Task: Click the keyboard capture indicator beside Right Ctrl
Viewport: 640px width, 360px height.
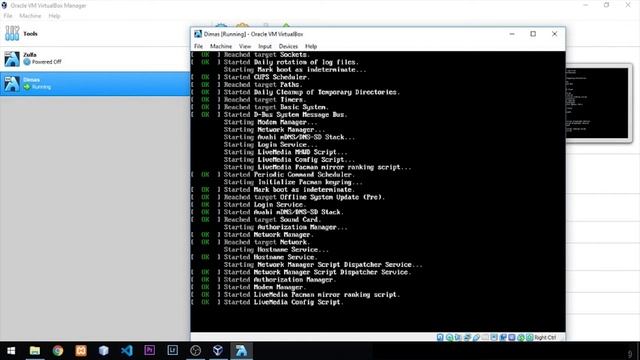Action: [x=529, y=338]
